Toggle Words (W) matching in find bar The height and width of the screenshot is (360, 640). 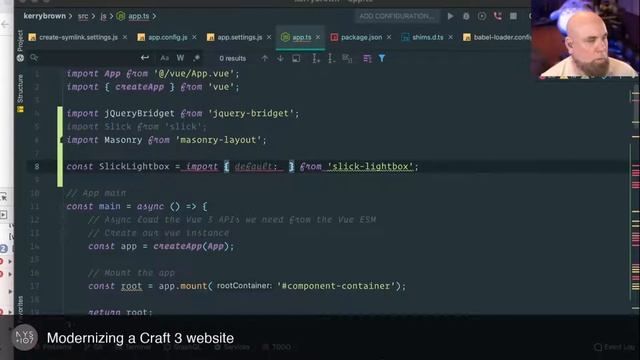click(x=180, y=58)
